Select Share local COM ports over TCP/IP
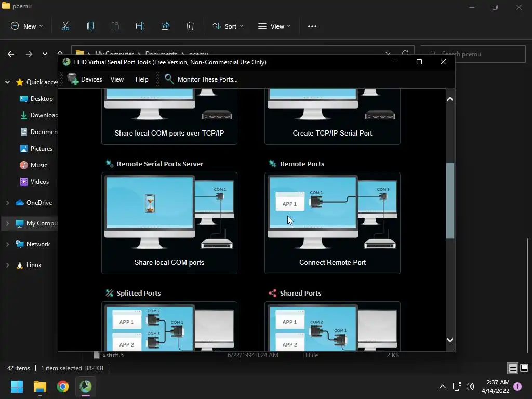Viewport: 532px width, 399px height. pyautogui.click(x=169, y=133)
